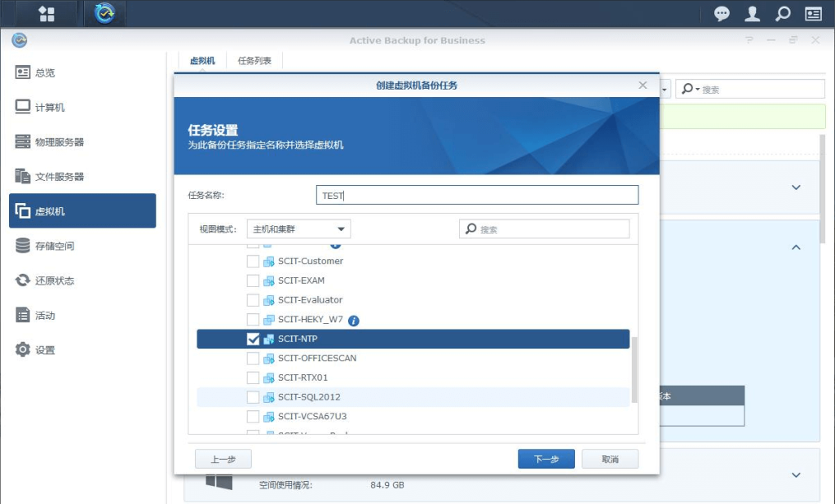Expand the bottom panel chevron near 84.9 GB
The image size is (835, 504).
(x=796, y=475)
